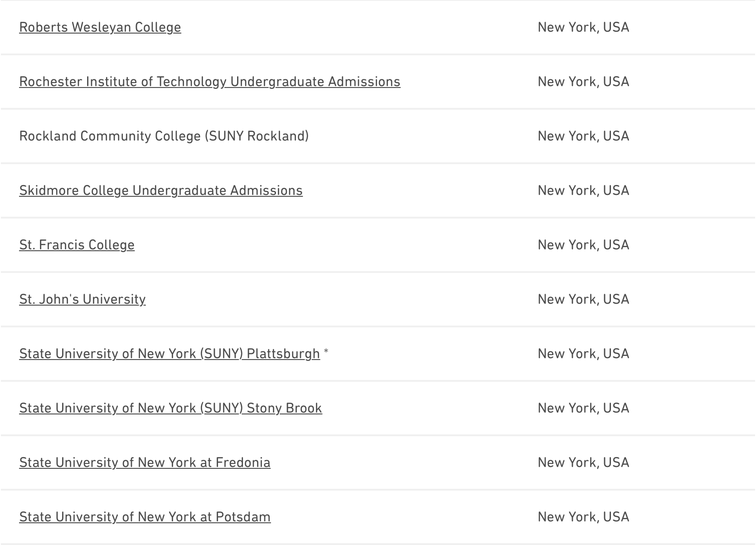The image size is (756, 545).
Task: Click the location in SUNY Plattsburgh row
Action: [x=583, y=354]
